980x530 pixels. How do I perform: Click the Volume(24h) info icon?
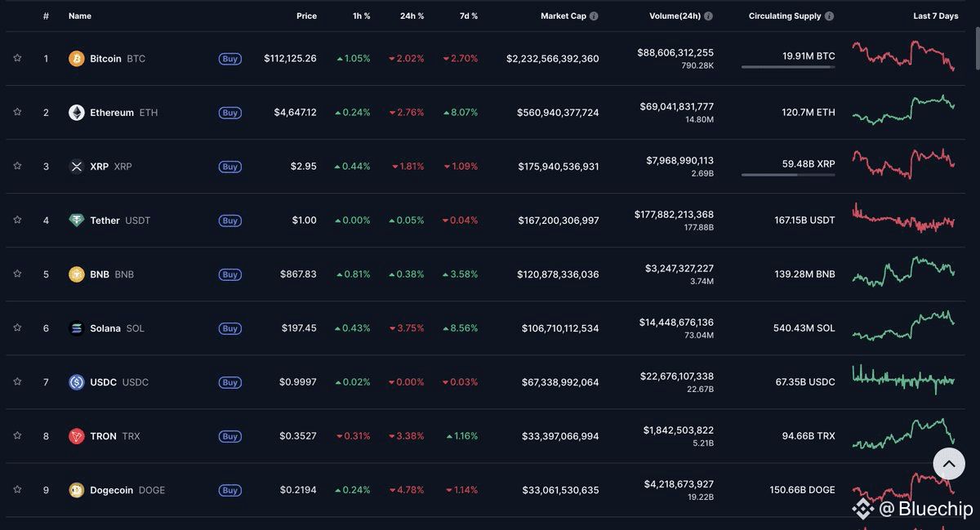708,16
